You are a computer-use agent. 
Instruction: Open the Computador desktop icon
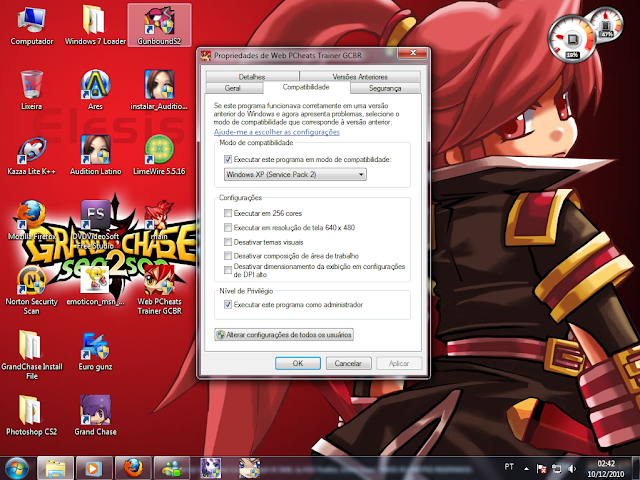(32, 25)
